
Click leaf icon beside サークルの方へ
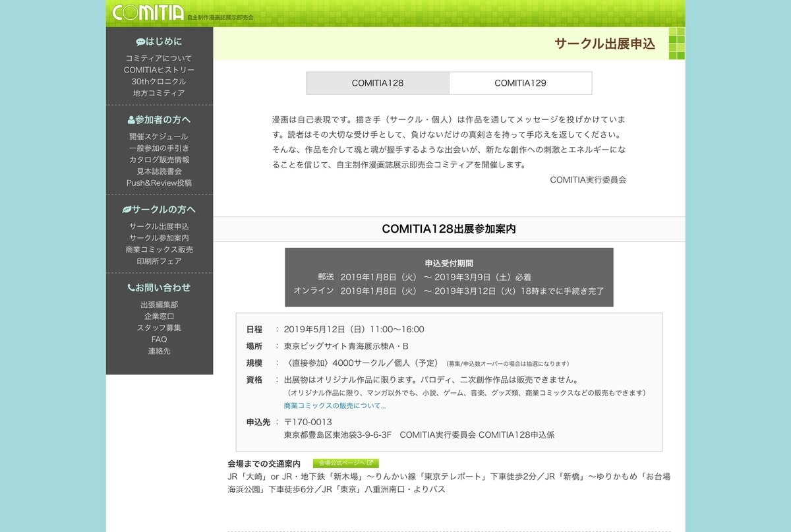click(127, 210)
